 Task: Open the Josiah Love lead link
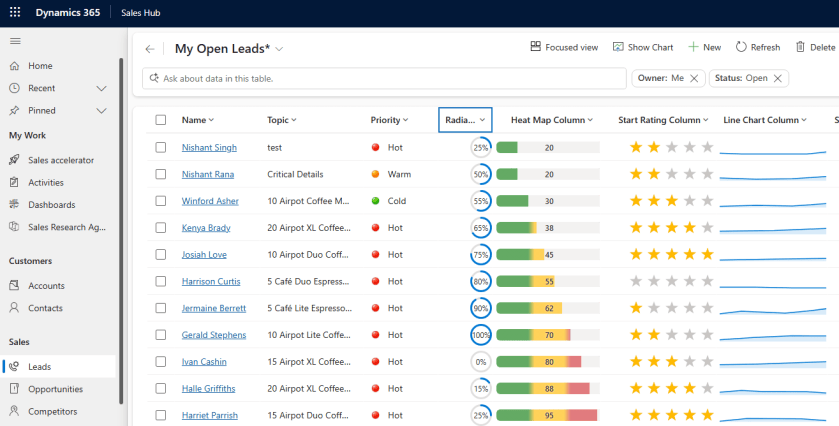tap(204, 254)
